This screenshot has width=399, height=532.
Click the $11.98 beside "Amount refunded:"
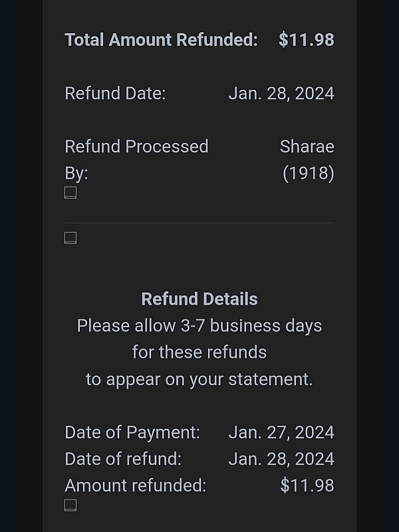point(307,485)
